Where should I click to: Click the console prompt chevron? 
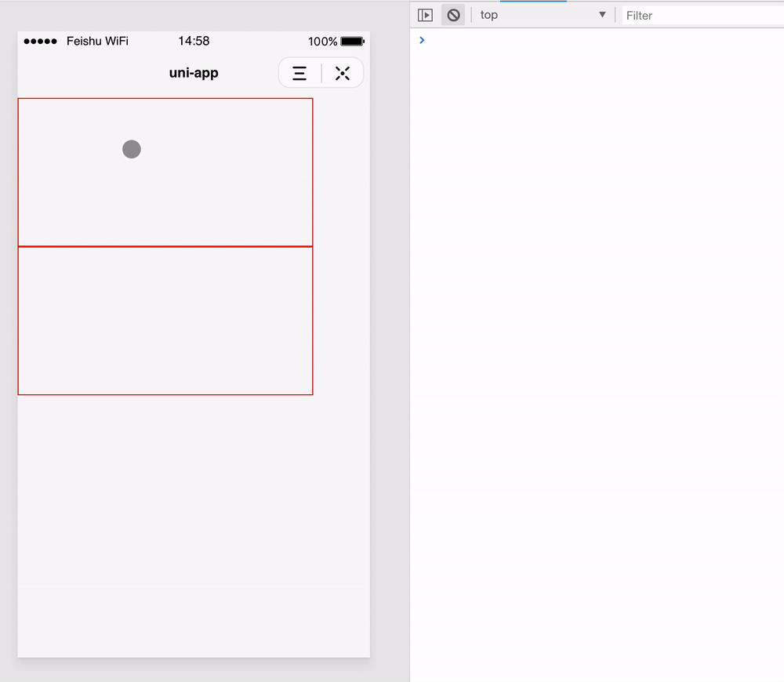click(422, 40)
